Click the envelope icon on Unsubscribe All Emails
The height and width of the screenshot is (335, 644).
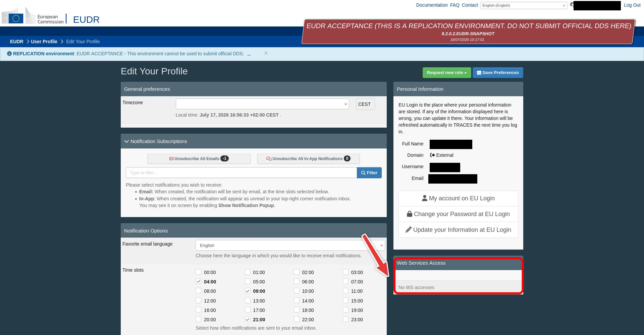pos(171,159)
